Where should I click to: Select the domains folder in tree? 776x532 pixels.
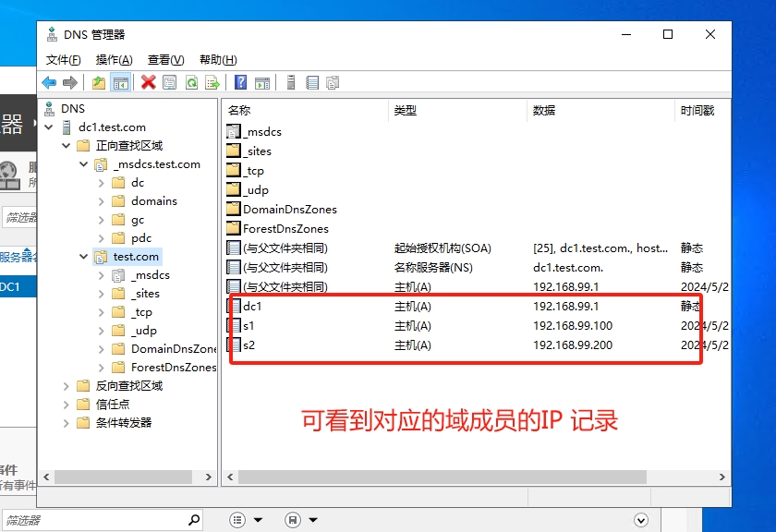pos(154,201)
